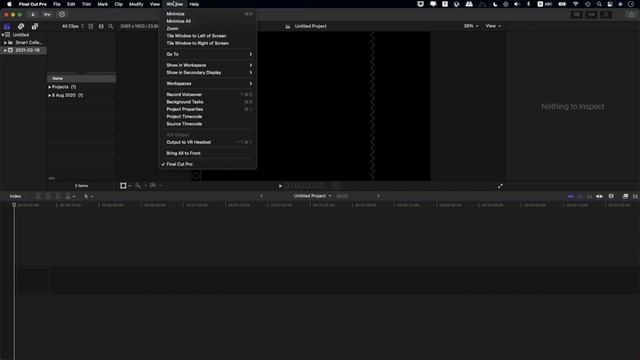
Task: Click the Name column header
Action: pos(82,78)
